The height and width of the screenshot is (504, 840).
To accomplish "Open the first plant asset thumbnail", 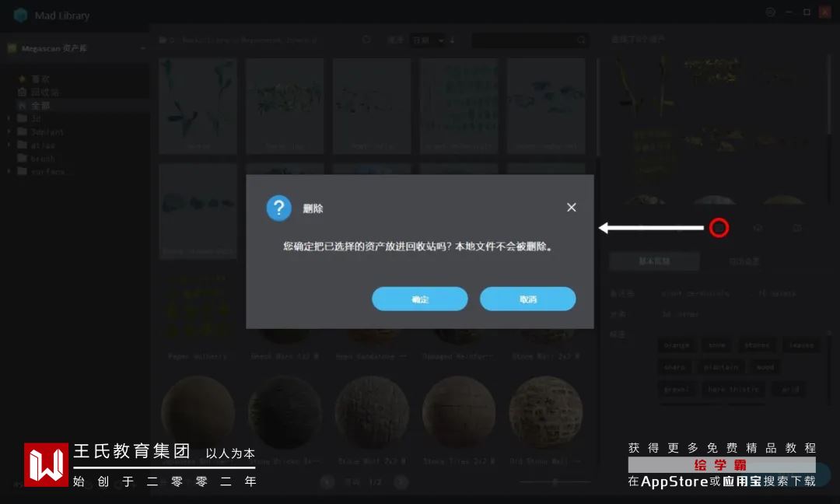I will pos(198,106).
